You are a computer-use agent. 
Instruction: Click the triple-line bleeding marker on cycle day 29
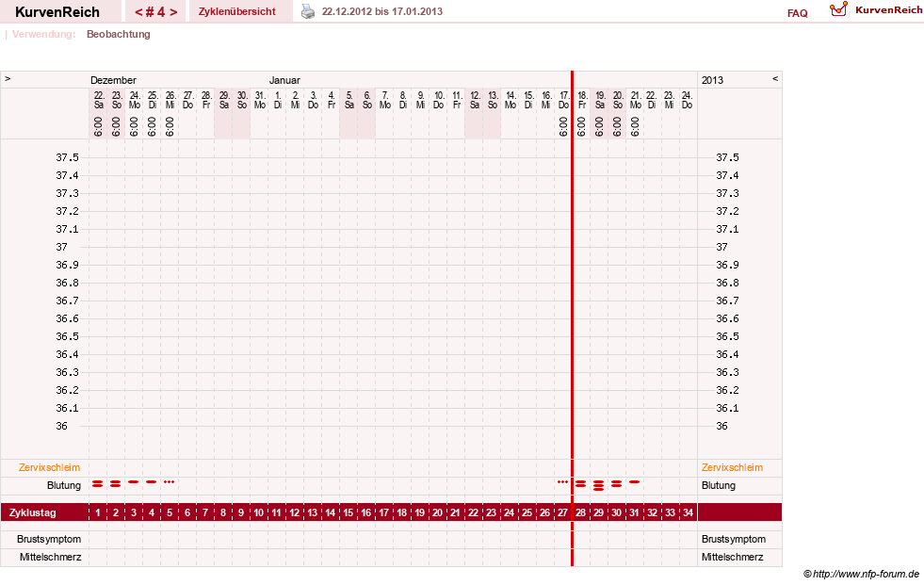pos(599,485)
